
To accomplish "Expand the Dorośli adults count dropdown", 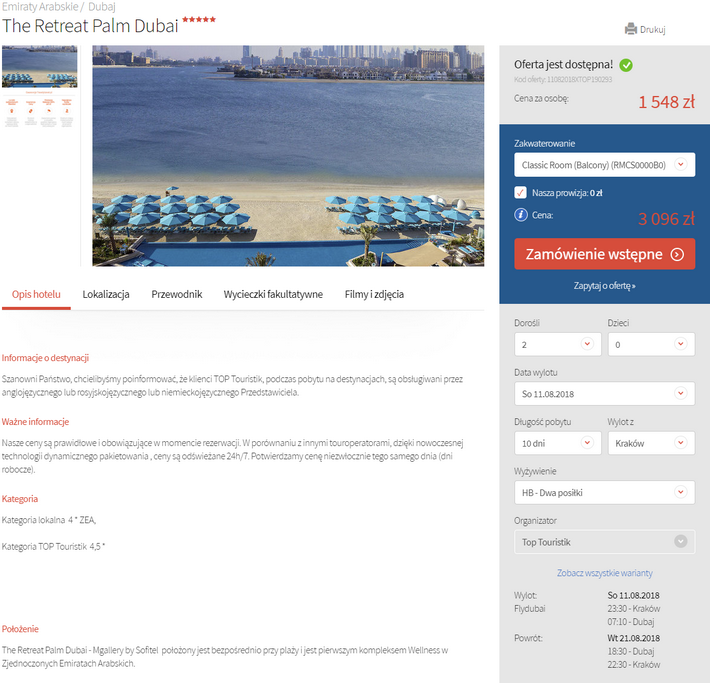I will [557, 344].
